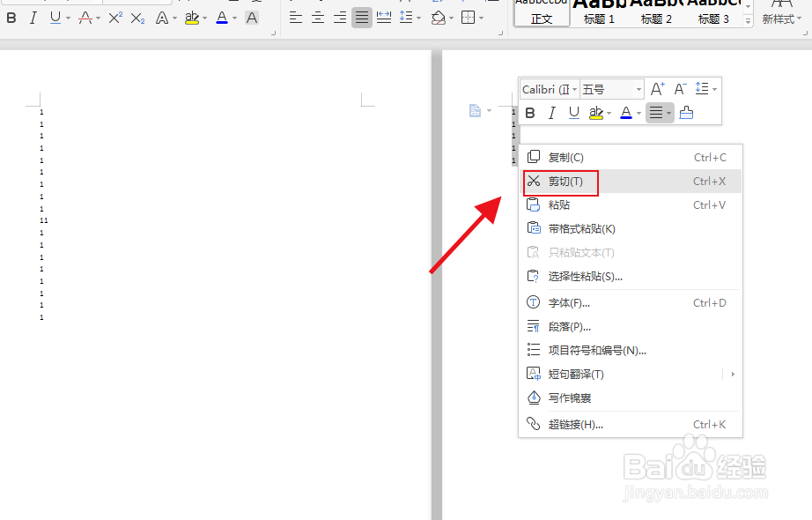Apply center alignment to the paragraph
The height and width of the screenshot is (520, 812).
click(317, 18)
